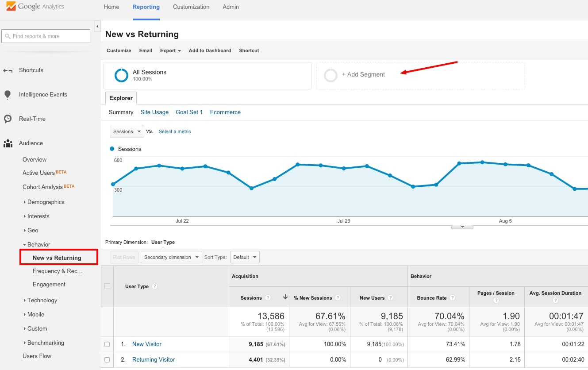Click the search magnifier in Find reports box
Image resolution: width=588 pixels, height=370 pixels.
[x=8, y=36]
